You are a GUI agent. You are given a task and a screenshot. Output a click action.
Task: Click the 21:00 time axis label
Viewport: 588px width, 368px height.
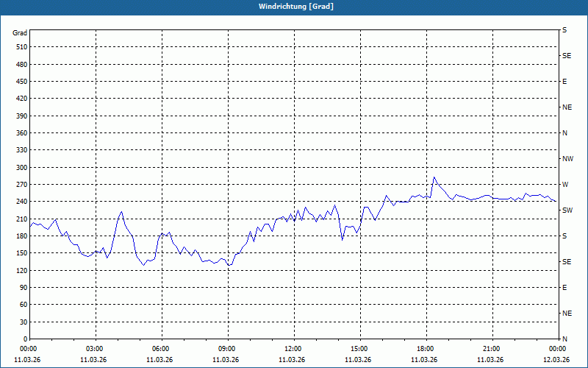tap(491, 349)
